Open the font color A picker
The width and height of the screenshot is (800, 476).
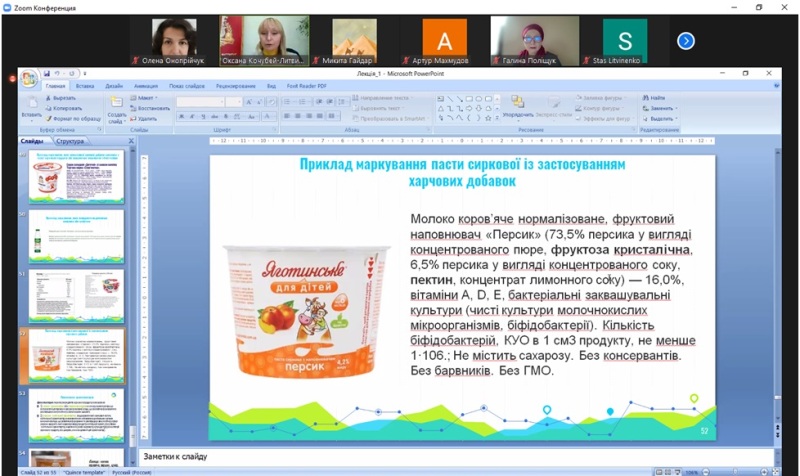267,117
